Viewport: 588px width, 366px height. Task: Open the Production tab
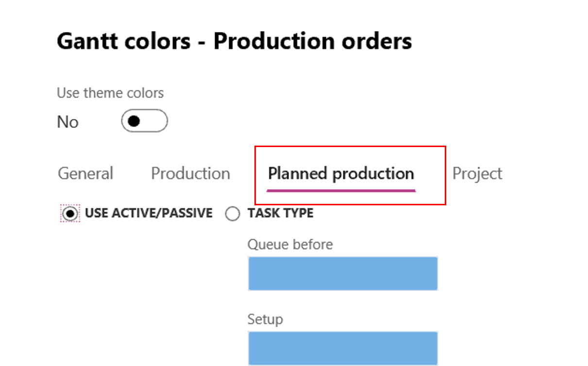point(190,173)
